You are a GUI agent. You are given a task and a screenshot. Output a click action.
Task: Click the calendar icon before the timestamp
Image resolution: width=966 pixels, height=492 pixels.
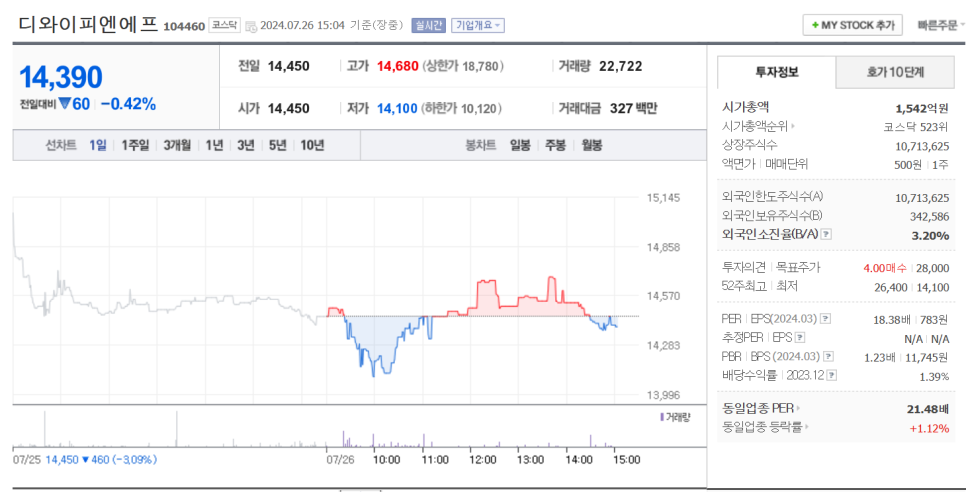(x=251, y=26)
